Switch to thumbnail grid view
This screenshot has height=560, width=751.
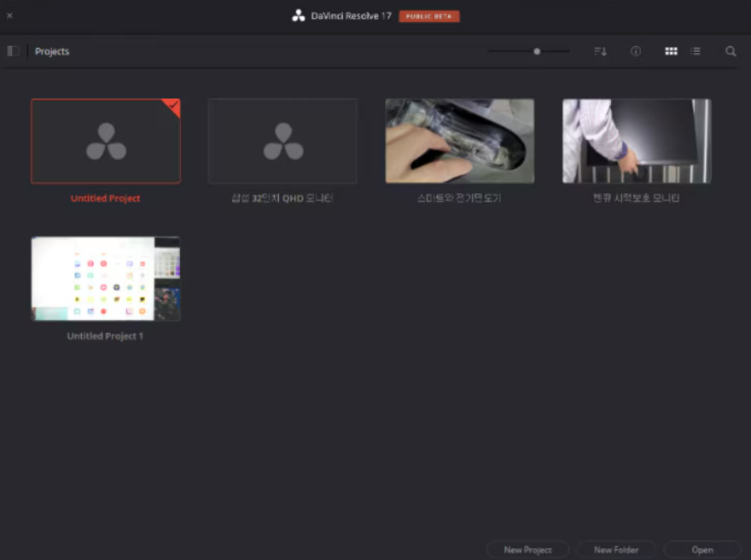coord(671,51)
